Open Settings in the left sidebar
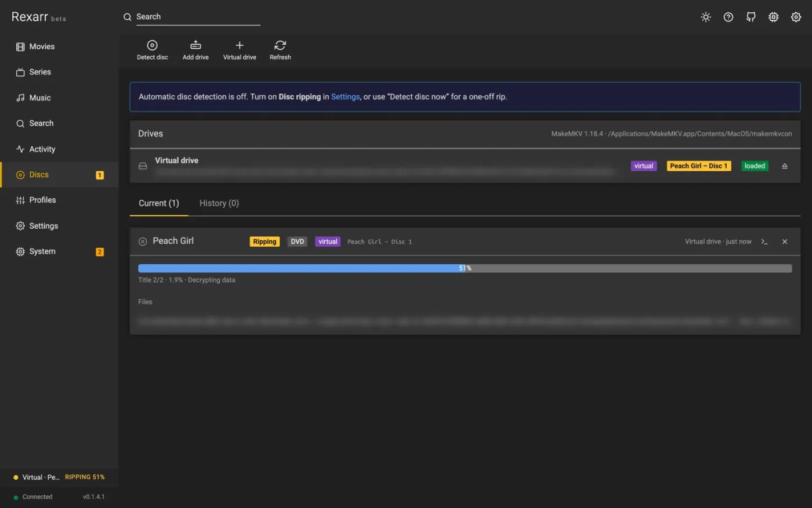 (59, 226)
